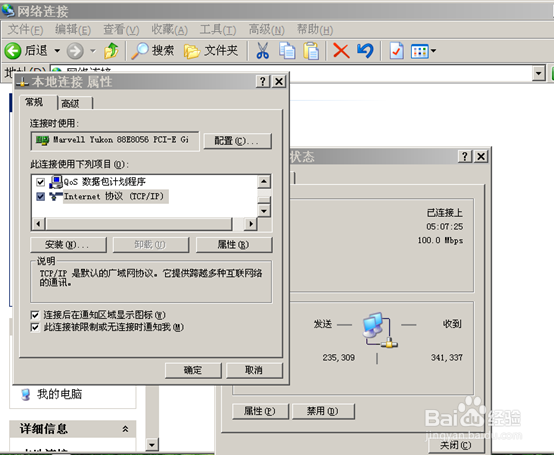Click items list horizontal scroll left arrow
Viewport: 554px width, 455px height.
coord(39,224)
